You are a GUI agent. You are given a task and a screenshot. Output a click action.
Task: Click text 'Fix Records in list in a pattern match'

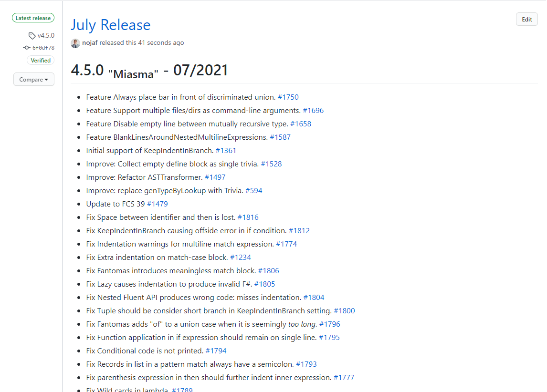(147, 364)
